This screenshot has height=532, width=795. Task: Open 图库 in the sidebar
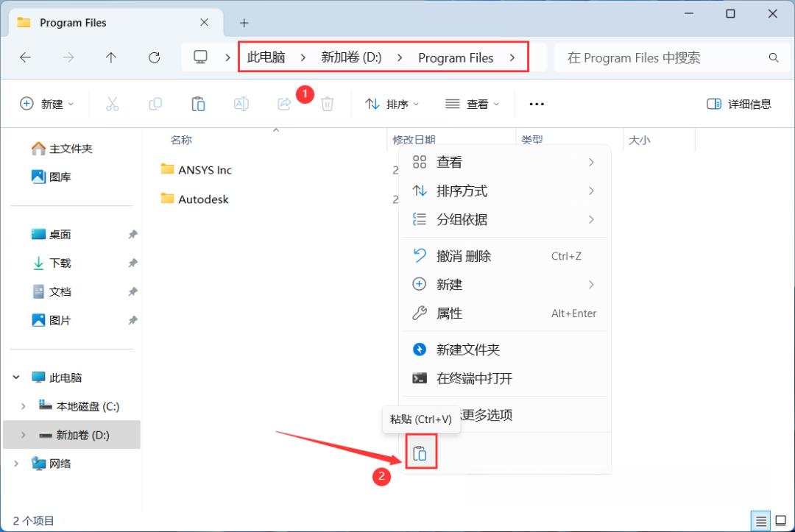52,177
